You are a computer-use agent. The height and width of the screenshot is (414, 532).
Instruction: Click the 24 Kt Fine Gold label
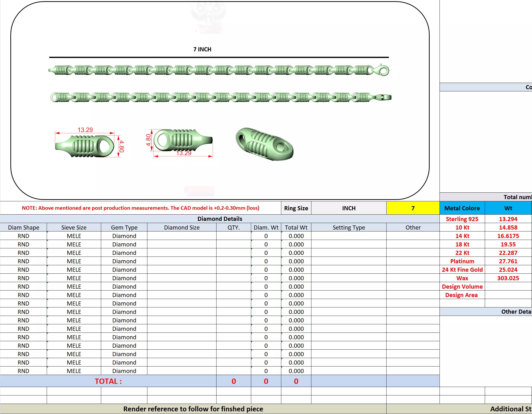point(462,270)
